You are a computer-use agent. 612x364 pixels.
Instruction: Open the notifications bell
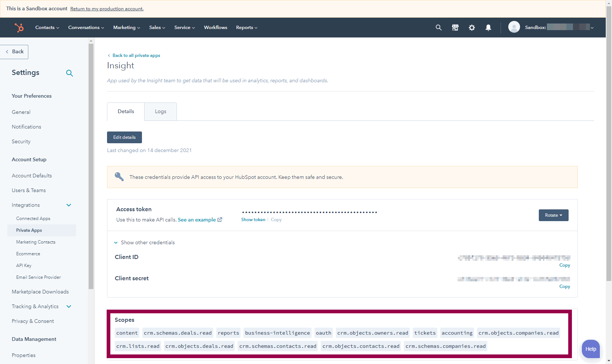tap(488, 28)
